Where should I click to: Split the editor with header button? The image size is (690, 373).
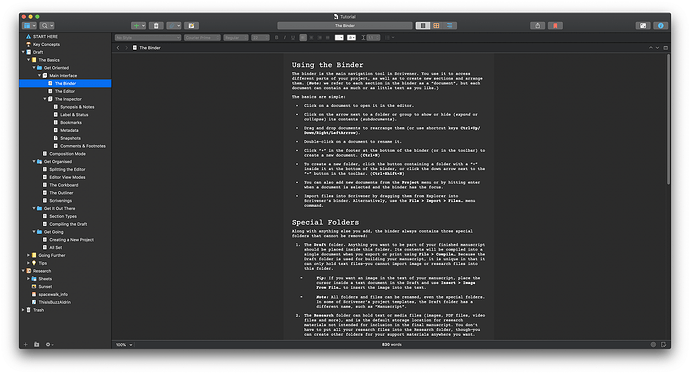665,48
